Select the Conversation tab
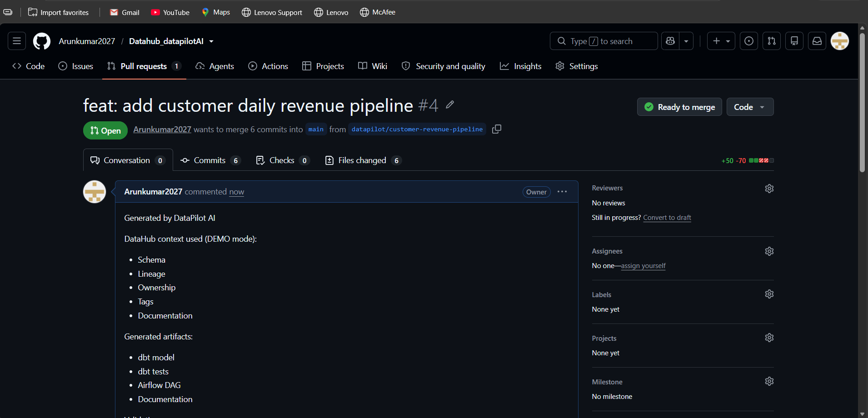This screenshot has width=868, height=418. click(x=128, y=160)
